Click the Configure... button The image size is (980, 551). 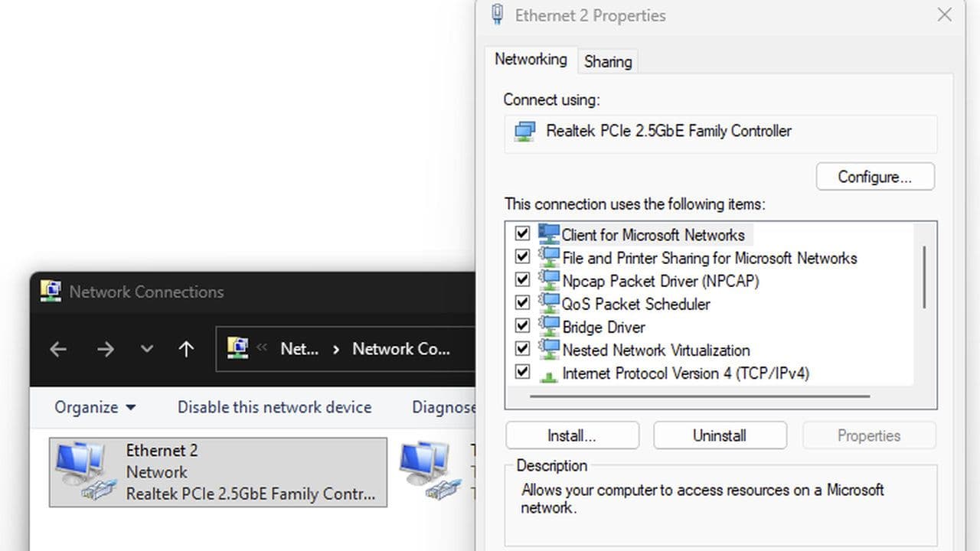(874, 177)
